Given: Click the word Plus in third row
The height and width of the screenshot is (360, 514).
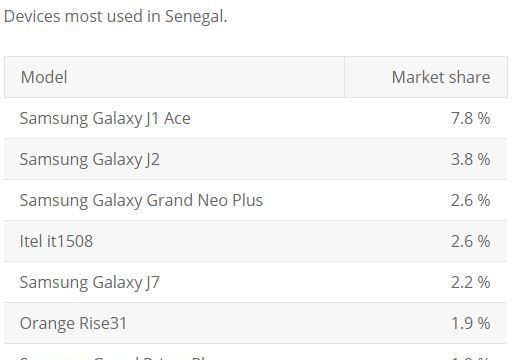Looking at the screenshot, I should pyautogui.click(x=248, y=200).
